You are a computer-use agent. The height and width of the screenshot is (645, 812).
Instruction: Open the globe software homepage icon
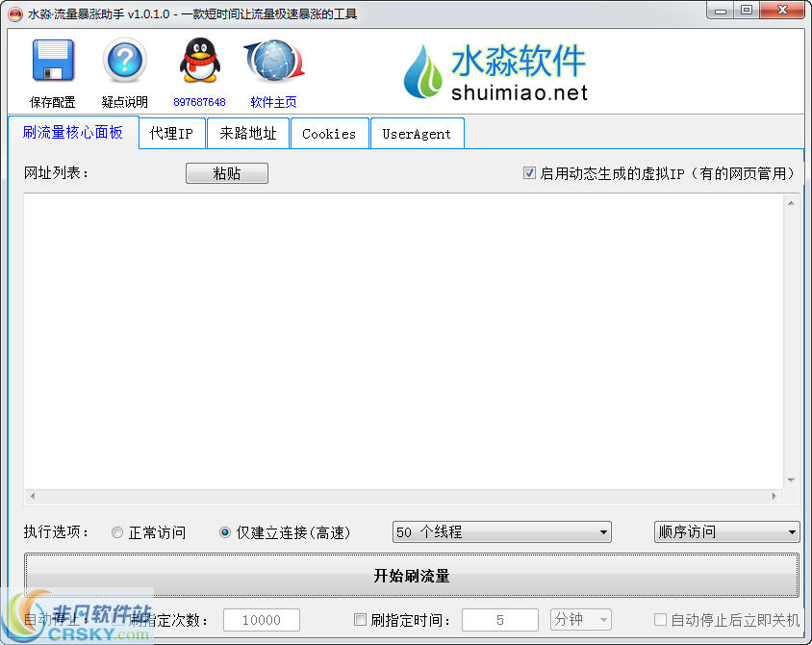[274, 62]
